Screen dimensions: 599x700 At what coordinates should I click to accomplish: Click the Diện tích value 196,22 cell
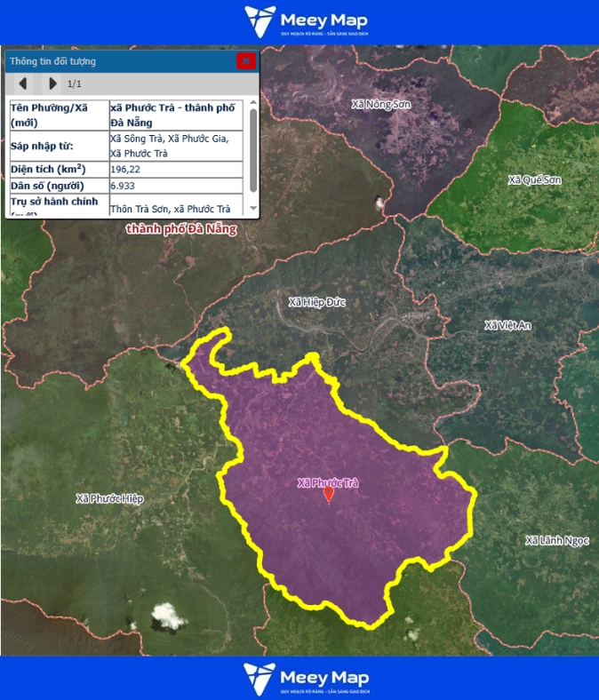coord(174,169)
